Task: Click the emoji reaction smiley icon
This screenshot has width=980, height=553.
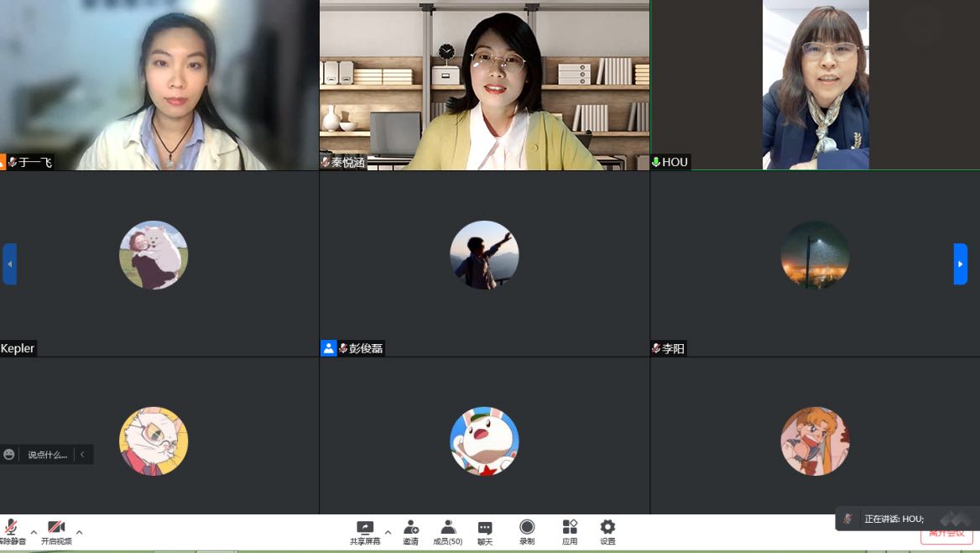Action: pos(9,455)
